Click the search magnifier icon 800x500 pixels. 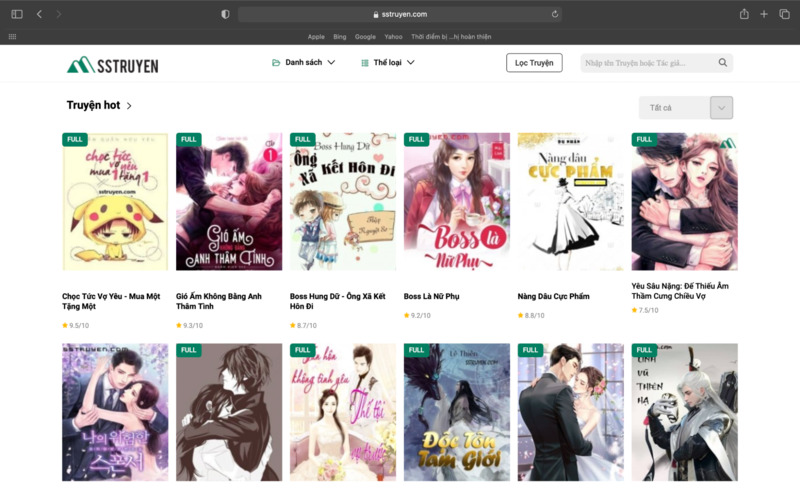coord(722,62)
